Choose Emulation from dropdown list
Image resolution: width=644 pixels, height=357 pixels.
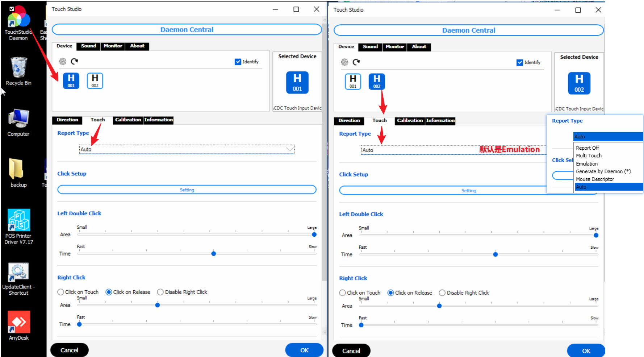(609, 163)
